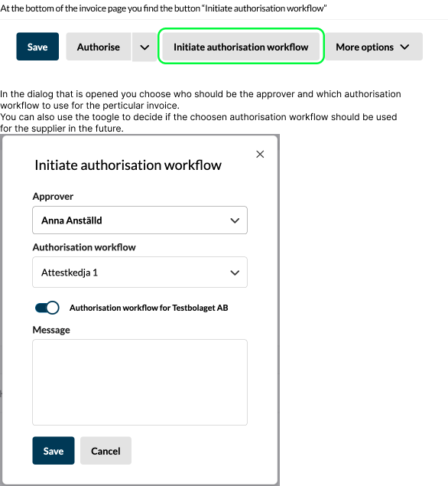
Task: Save the authorisation workflow dialog
Action: click(54, 451)
